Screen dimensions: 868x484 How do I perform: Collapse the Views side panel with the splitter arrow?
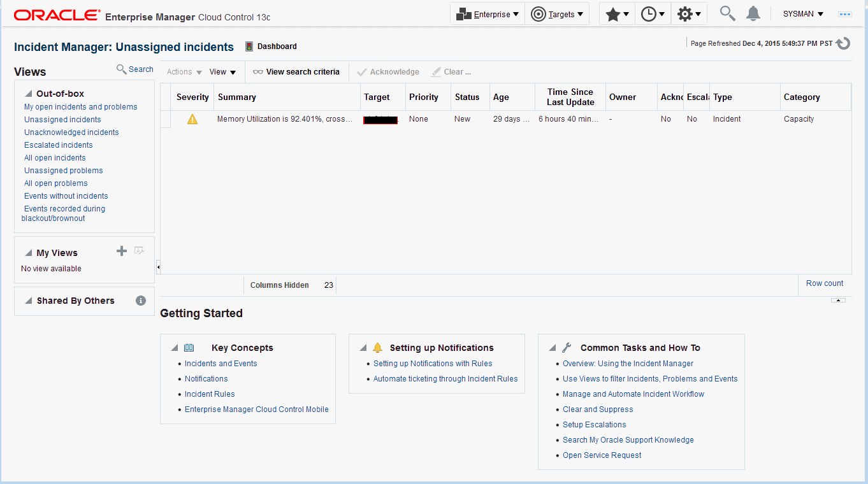point(158,267)
